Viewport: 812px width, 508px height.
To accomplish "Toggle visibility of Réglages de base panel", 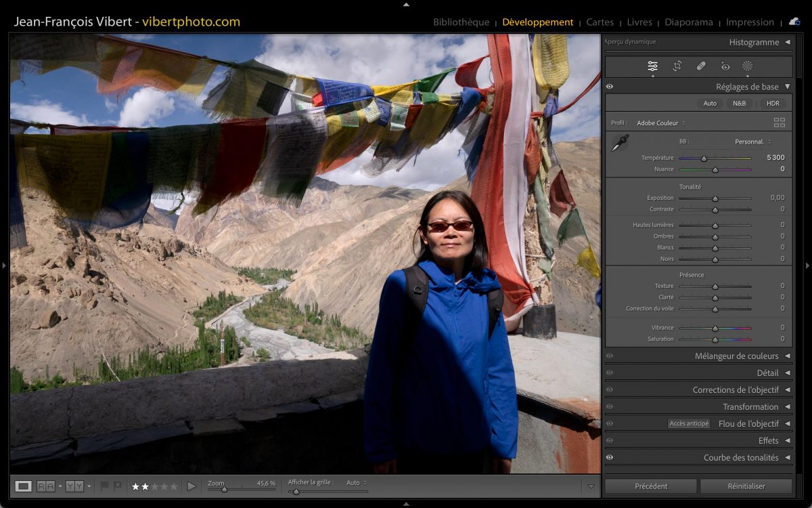I will pyautogui.click(x=610, y=87).
